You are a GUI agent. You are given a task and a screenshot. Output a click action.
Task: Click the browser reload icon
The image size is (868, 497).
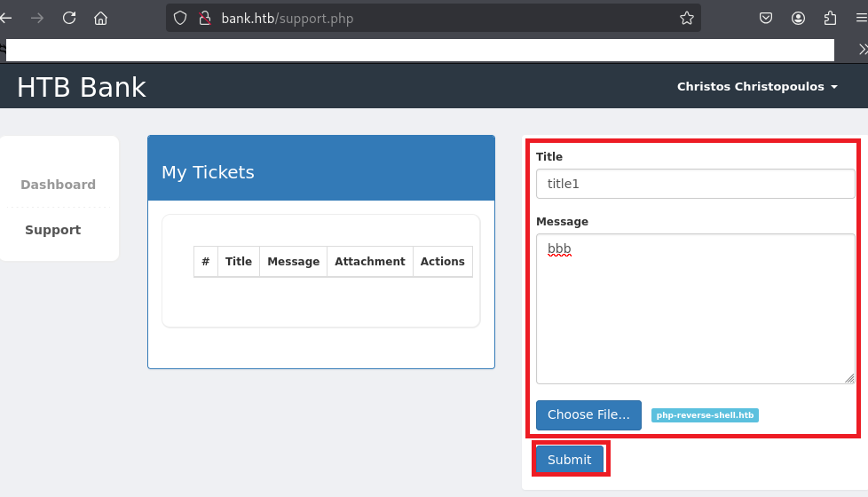[69, 18]
